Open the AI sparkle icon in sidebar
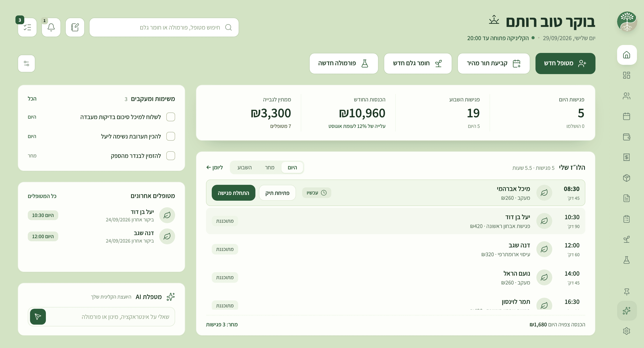644x348 pixels. click(x=627, y=311)
